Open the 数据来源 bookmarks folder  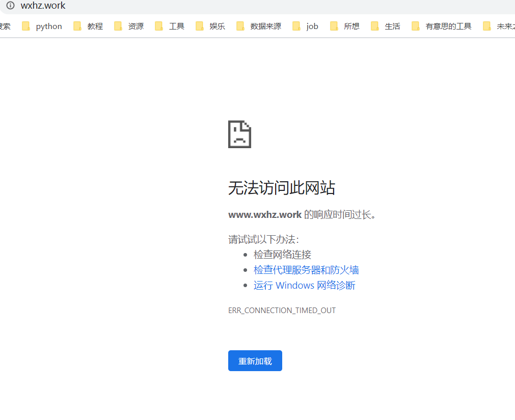point(262,26)
